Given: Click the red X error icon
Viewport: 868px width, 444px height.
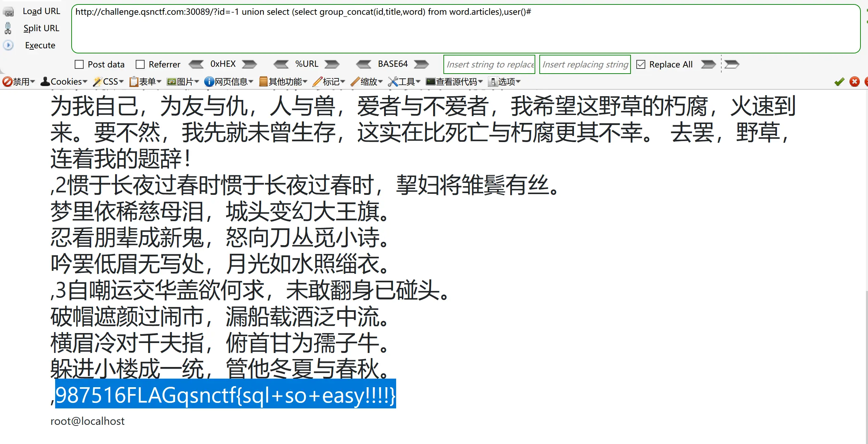Looking at the screenshot, I should (x=854, y=82).
